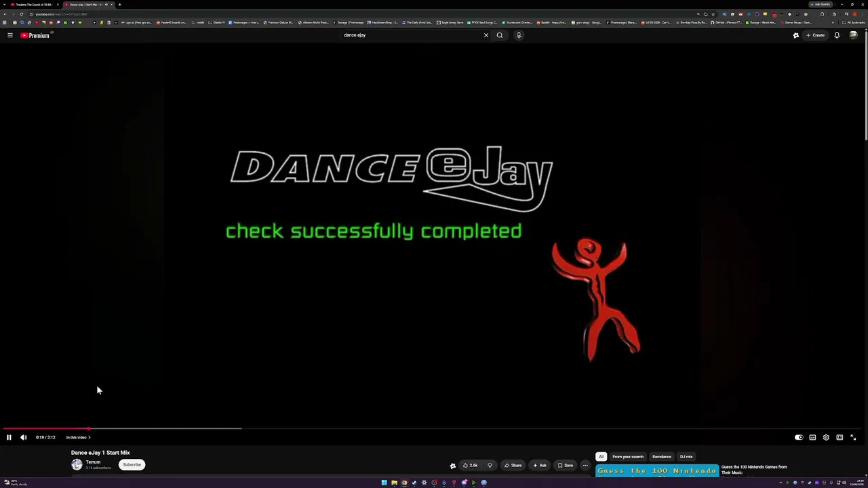Dislike the video
The height and width of the screenshot is (488, 868).
coord(490,465)
